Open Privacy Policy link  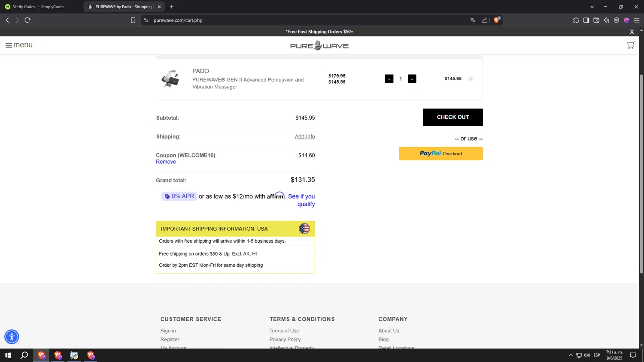coord(285,339)
